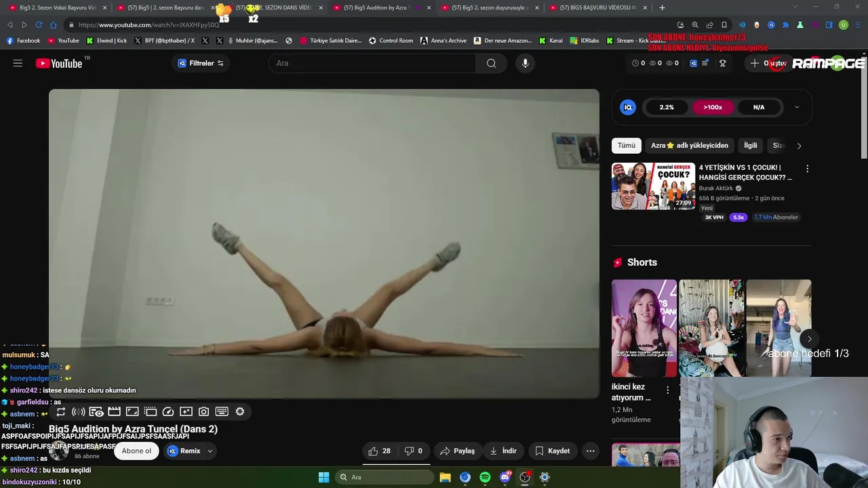Open the first Shorts thumbnail

[x=644, y=328]
